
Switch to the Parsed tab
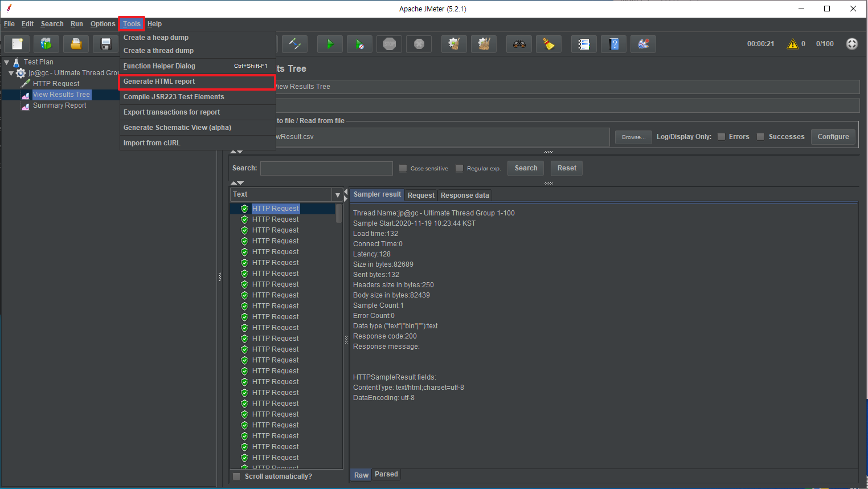coord(386,474)
